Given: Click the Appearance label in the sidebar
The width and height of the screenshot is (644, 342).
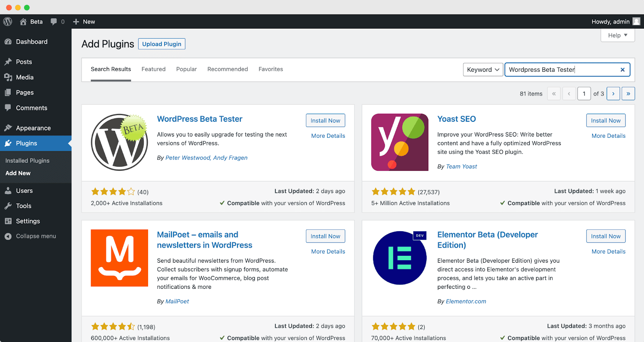Looking at the screenshot, I should (33, 128).
